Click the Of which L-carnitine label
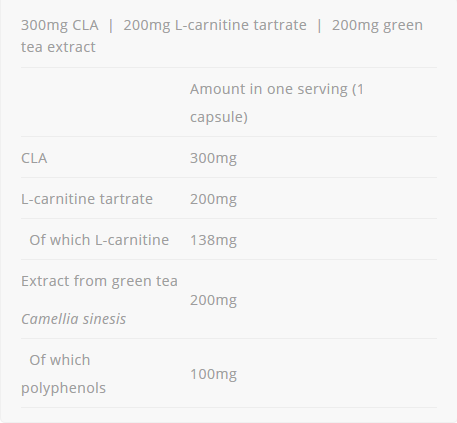 [99, 240]
